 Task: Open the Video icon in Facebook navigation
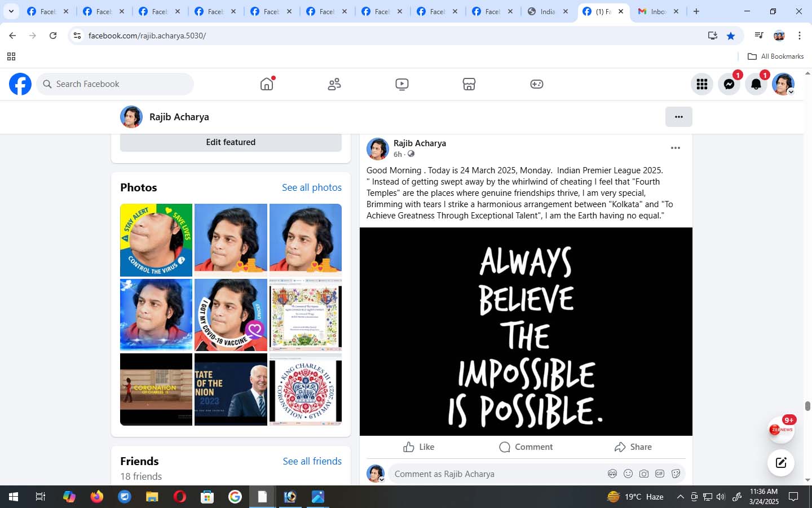tap(402, 84)
